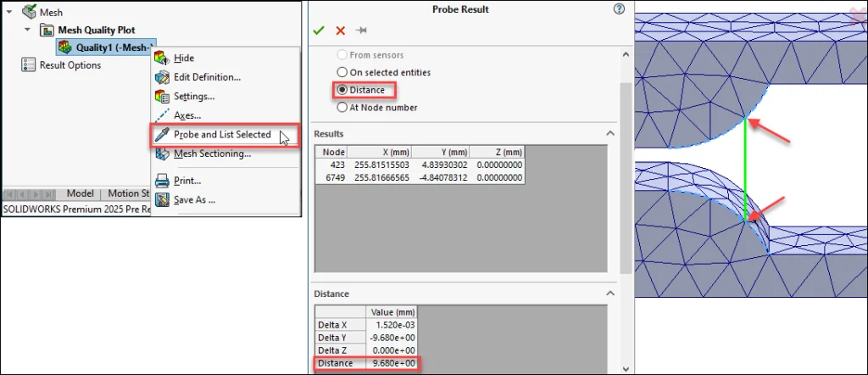868x375 pixels.
Task: Click the probe eyedropper icon
Action: (x=162, y=135)
